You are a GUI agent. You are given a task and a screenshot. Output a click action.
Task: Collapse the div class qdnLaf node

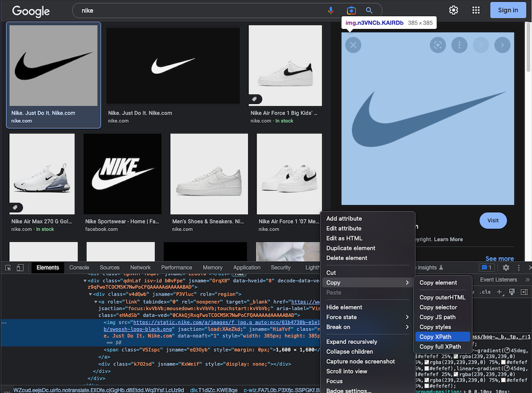pyautogui.click(x=85, y=281)
